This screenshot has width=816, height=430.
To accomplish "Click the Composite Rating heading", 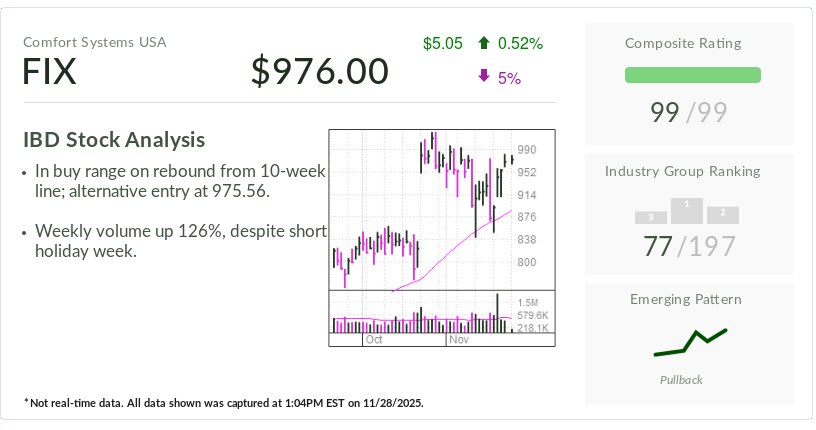I will tap(683, 42).
